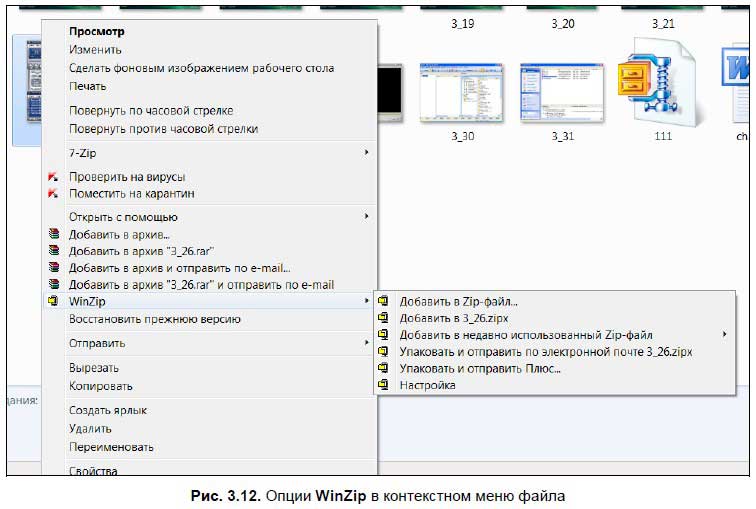
Task: Click WinRAR icon beside Добавить в архив...
Action: [x=54, y=234]
